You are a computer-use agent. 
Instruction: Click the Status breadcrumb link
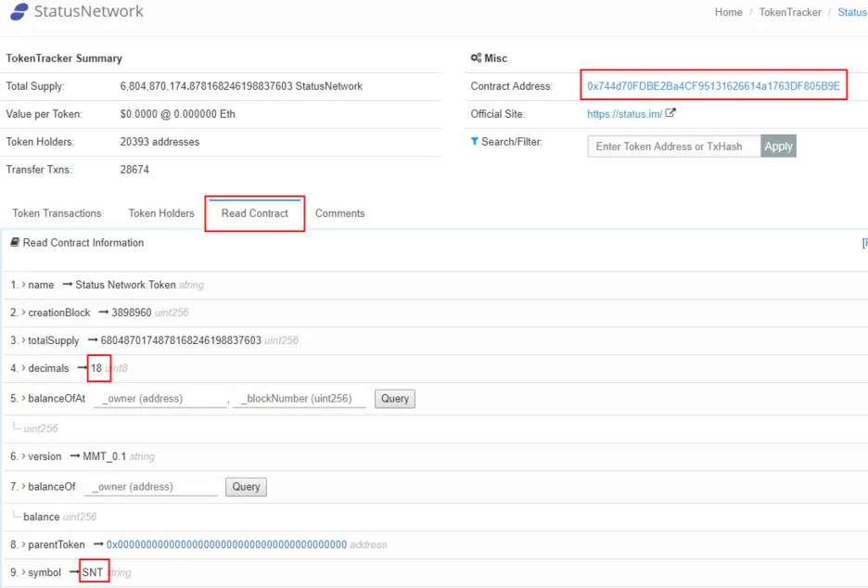[852, 12]
